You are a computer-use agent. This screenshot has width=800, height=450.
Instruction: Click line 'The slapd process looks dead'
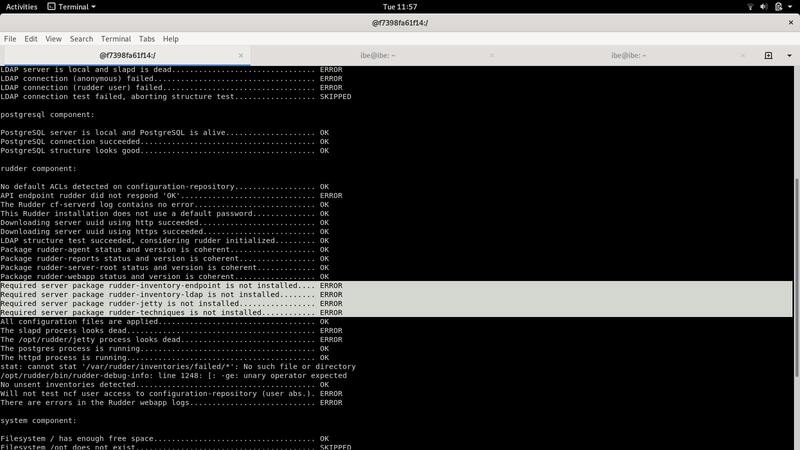171,330
